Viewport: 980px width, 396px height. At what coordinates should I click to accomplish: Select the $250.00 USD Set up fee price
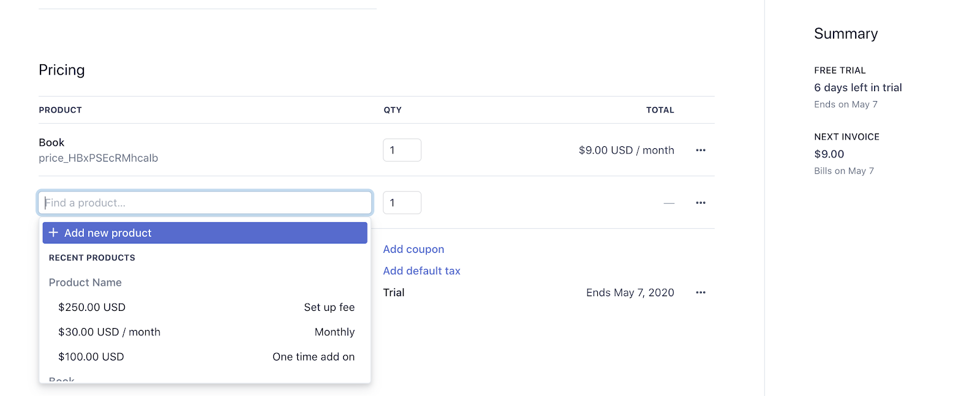coord(206,307)
